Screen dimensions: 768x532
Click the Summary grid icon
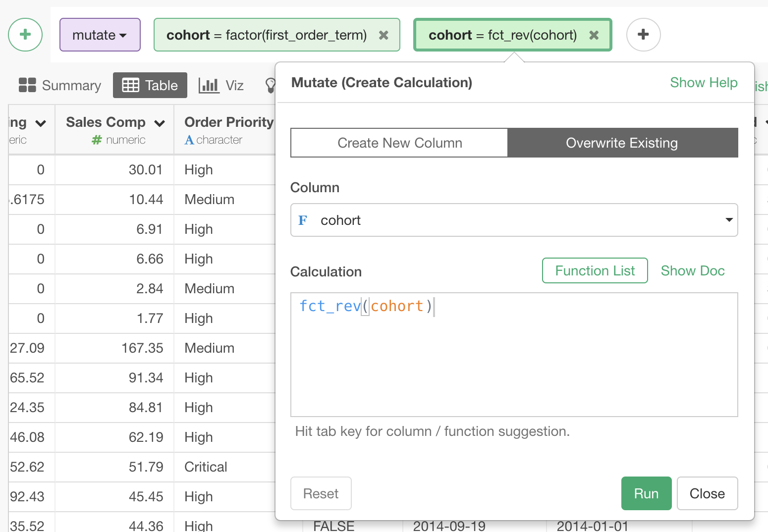(27, 85)
